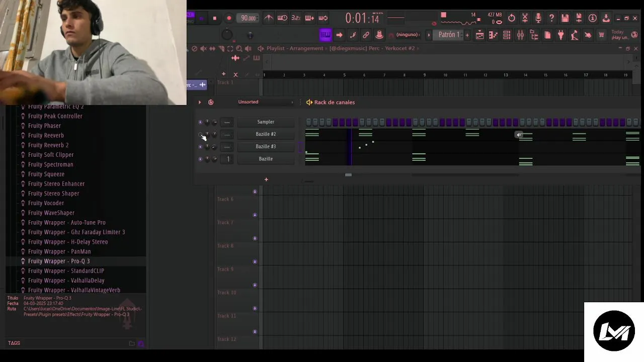Open the Bazille #3 channel button
This screenshot has width=644, height=362.
point(266,146)
